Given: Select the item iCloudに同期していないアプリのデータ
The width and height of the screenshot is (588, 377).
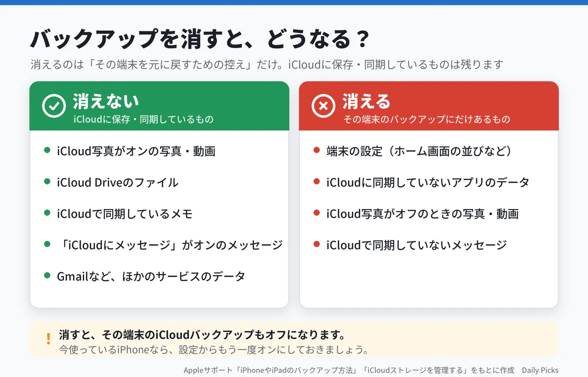Looking at the screenshot, I should [428, 182].
